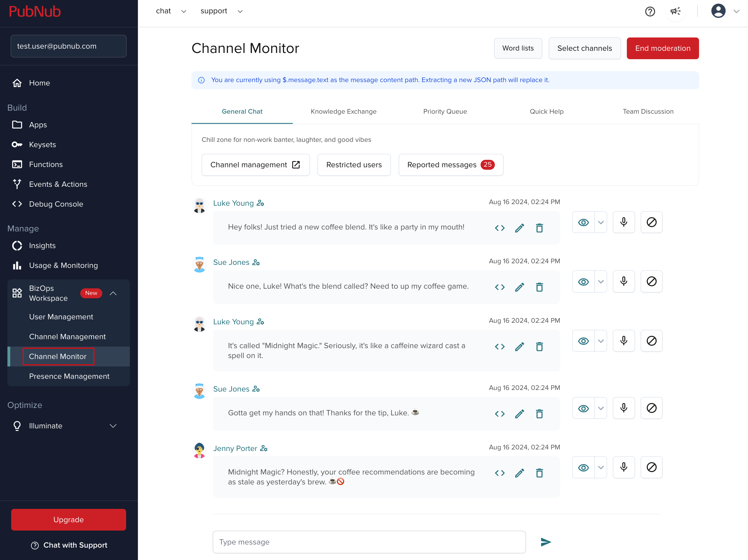The width and height of the screenshot is (748, 560).
Task: Ban Sue Jones on 'Gotta get my hands' message
Action: point(651,408)
